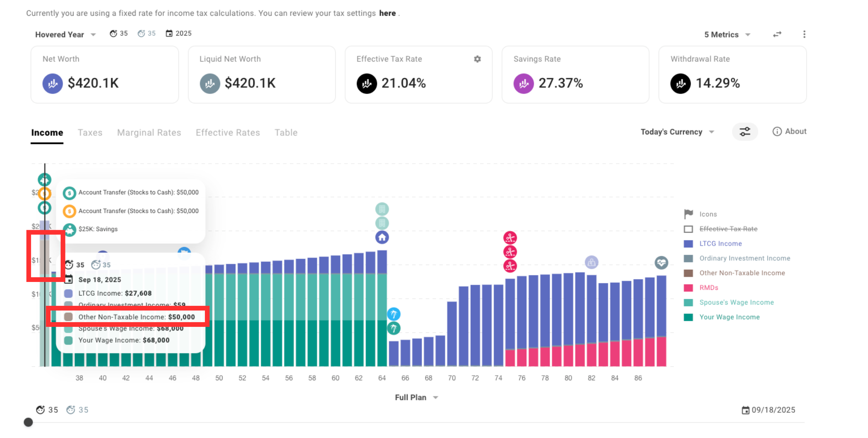Select the Income tab
Viewport: 868px width, 438px height.
(47, 132)
